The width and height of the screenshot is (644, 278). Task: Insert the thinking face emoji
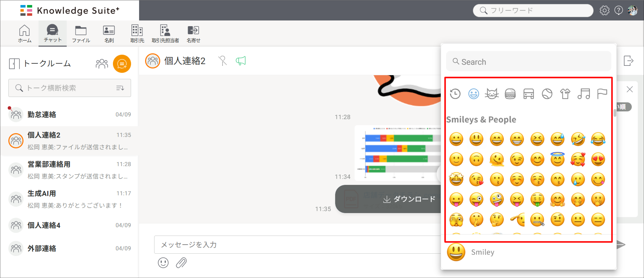[497, 220]
